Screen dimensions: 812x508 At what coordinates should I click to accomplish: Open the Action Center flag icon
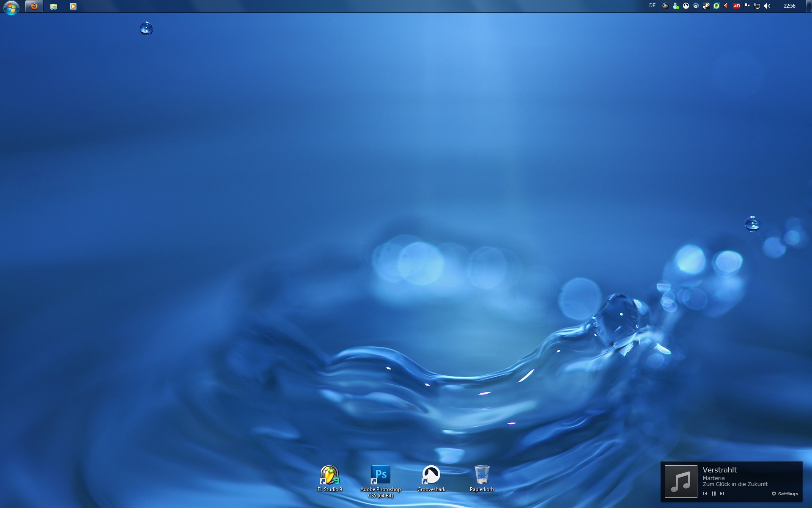tap(746, 6)
